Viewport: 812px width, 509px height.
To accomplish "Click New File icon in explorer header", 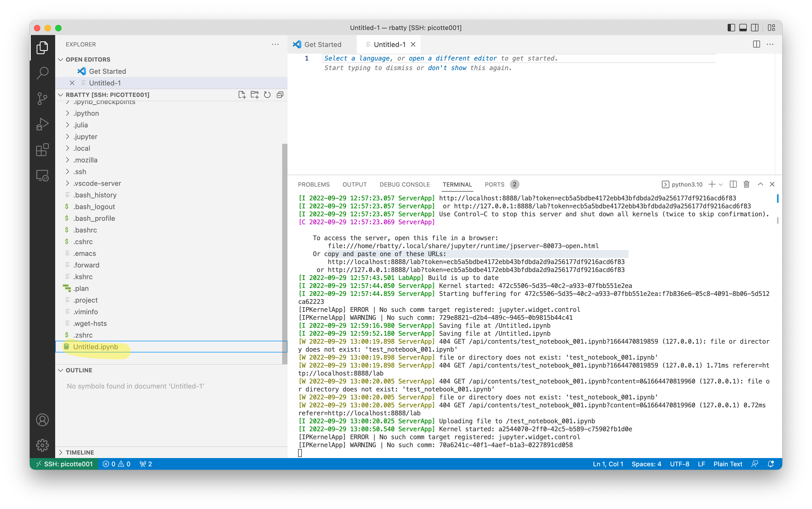I will [242, 94].
